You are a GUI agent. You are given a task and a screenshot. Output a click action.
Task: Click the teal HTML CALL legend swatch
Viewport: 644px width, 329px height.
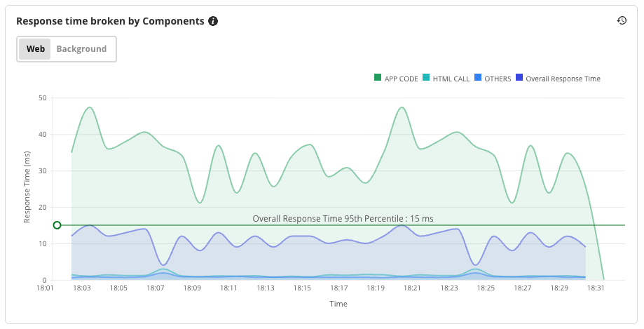point(426,79)
